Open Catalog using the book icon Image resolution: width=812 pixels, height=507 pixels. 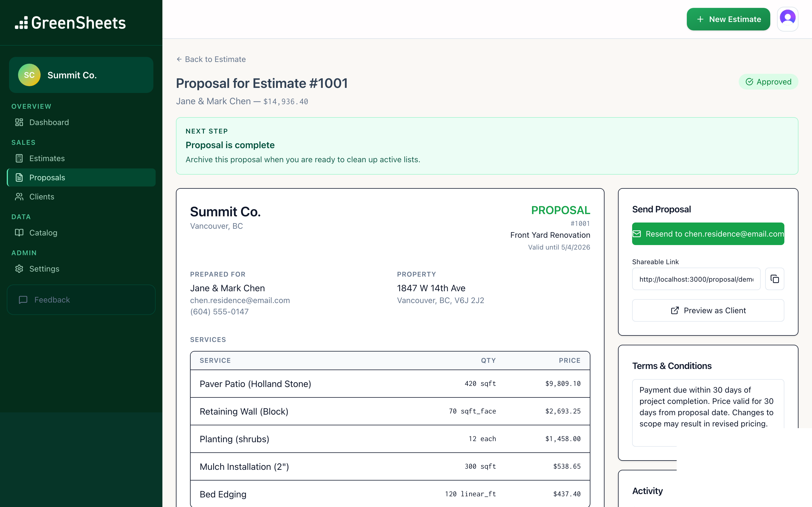[x=19, y=233]
